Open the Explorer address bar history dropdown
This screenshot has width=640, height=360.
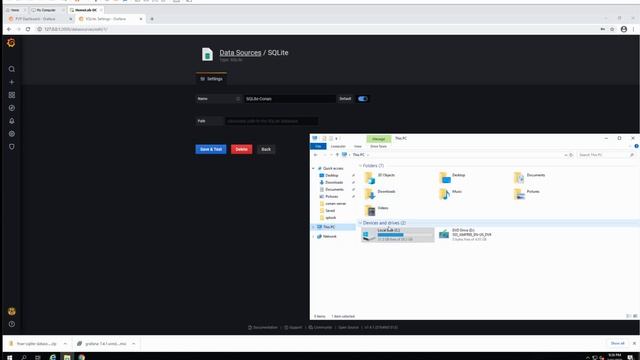point(566,155)
